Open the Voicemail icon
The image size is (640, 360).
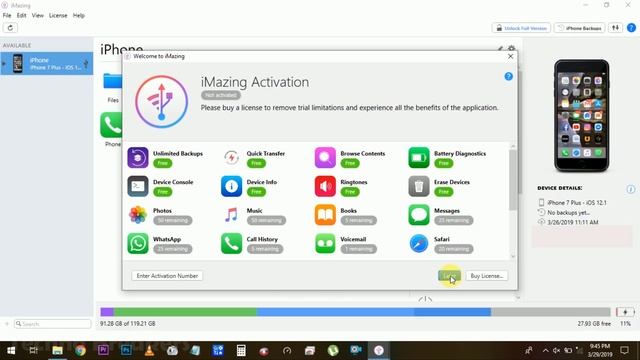pos(325,243)
